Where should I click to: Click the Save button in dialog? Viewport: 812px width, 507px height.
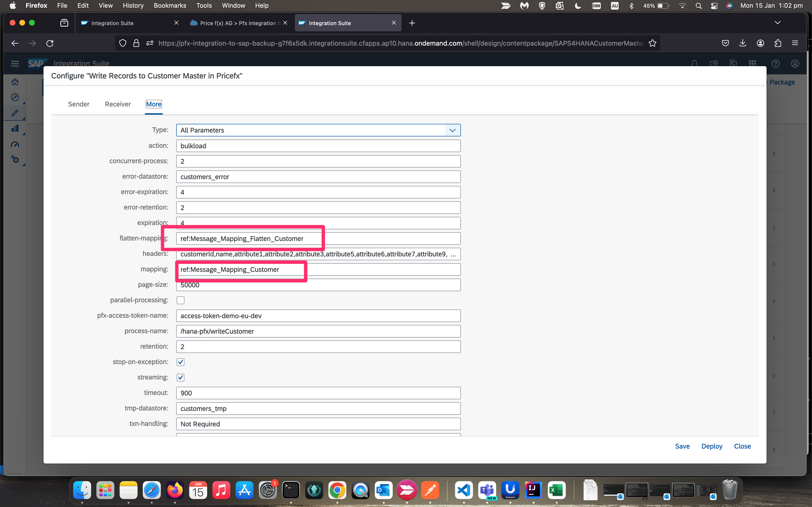click(682, 446)
